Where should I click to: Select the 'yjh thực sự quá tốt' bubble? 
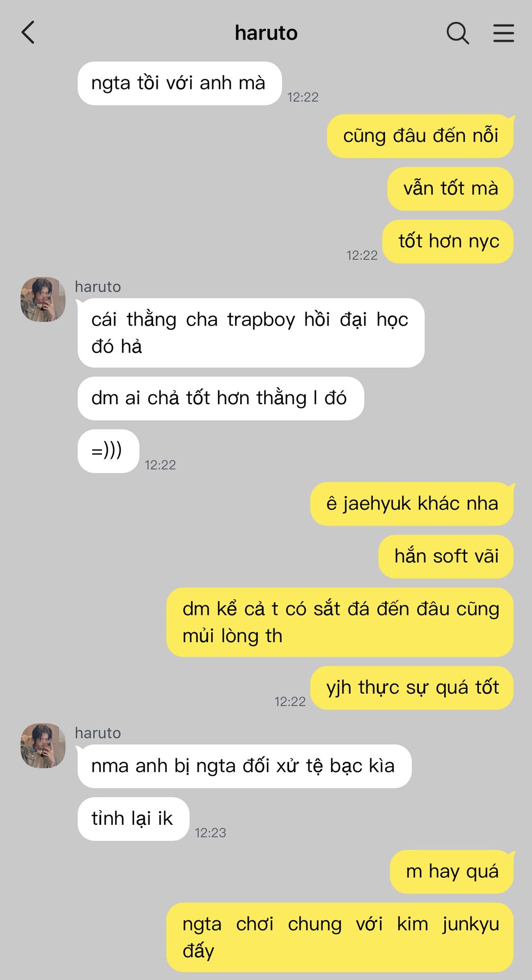(412, 688)
